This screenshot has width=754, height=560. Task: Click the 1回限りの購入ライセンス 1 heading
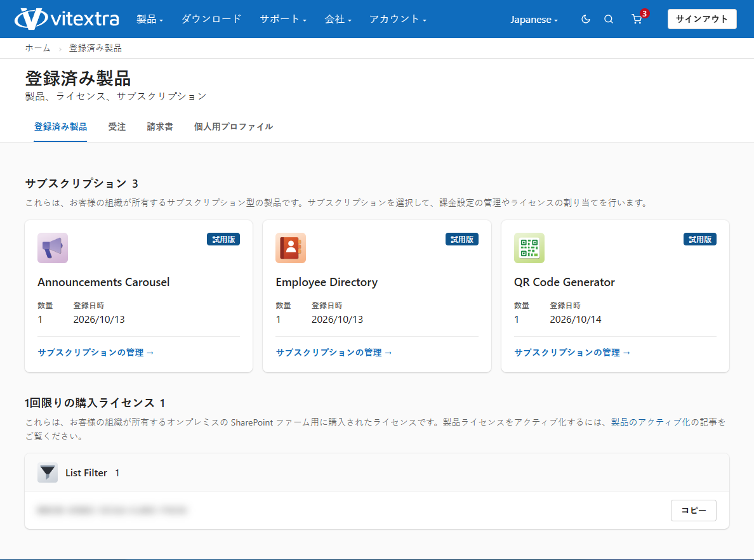(95, 403)
